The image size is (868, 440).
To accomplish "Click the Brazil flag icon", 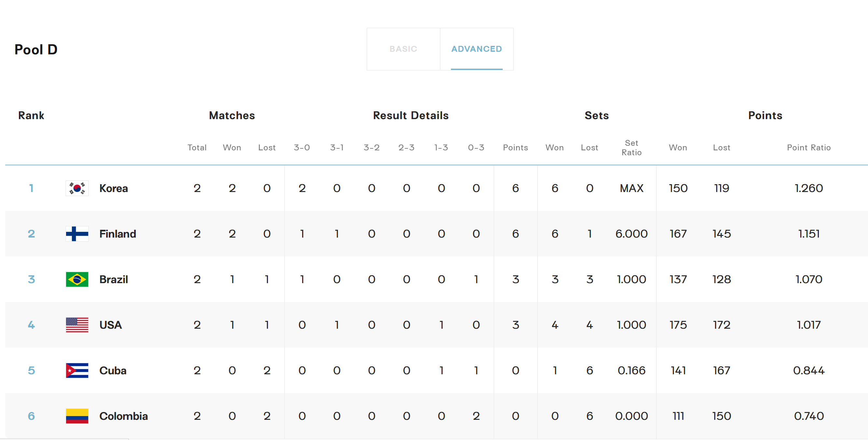I will (x=77, y=279).
